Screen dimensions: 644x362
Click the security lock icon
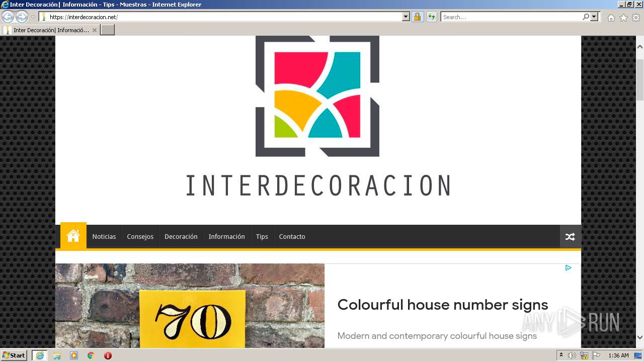pos(417,17)
